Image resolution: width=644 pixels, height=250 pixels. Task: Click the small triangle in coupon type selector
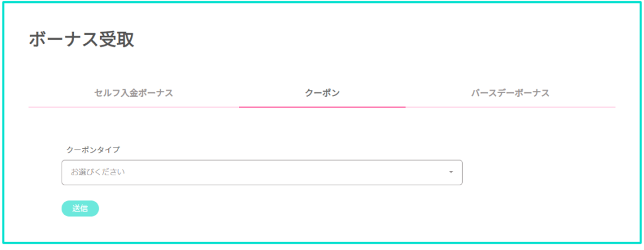(451, 172)
